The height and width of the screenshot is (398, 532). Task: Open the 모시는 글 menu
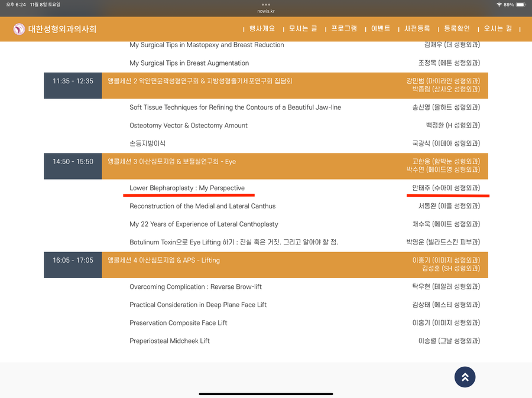[x=303, y=29]
